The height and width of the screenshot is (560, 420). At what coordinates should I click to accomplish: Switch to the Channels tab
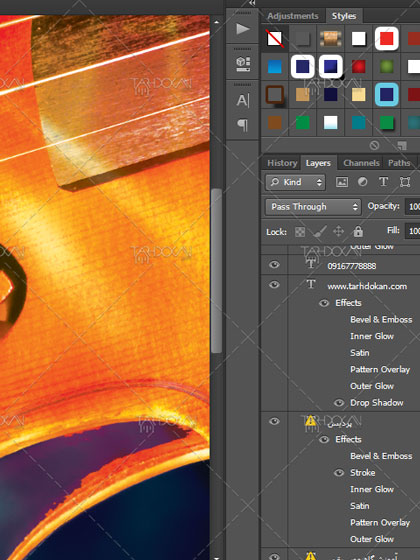click(x=361, y=163)
